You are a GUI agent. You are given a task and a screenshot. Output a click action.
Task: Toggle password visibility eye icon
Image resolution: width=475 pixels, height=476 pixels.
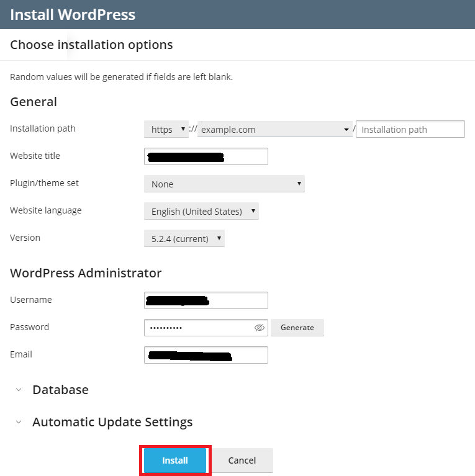click(x=259, y=328)
